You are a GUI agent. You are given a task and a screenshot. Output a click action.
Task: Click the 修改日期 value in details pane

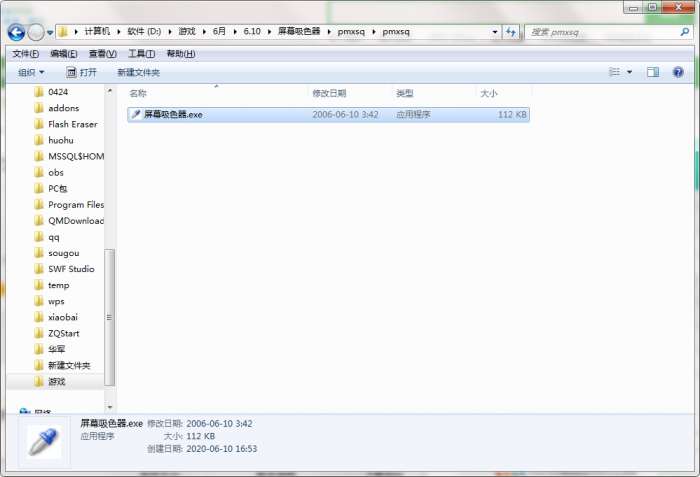tap(219, 423)
